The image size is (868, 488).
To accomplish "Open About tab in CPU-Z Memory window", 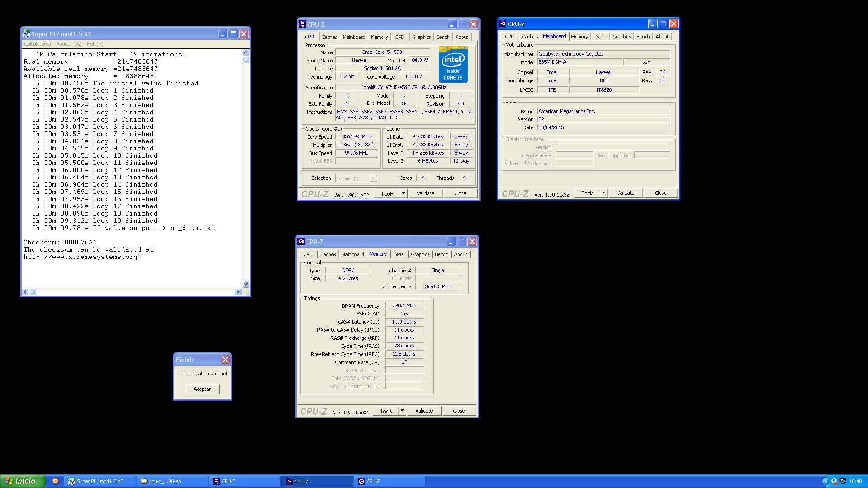I will coord(461,254).
